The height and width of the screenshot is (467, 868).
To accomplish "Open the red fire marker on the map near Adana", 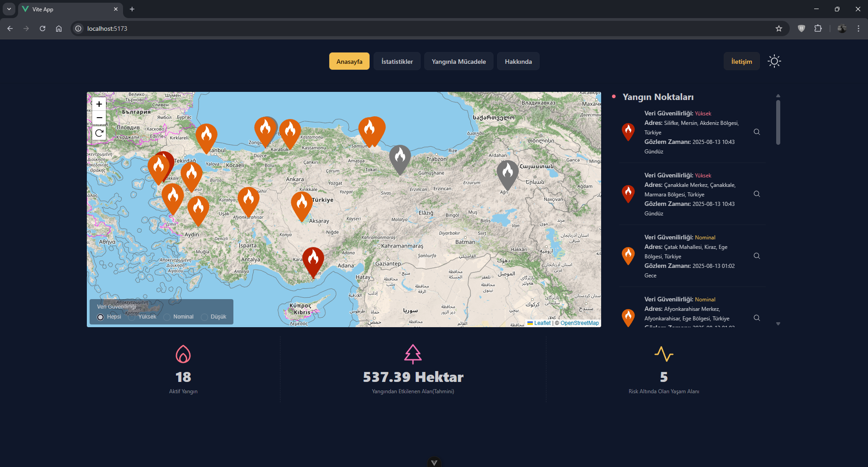I will click(x=313, y=261).
